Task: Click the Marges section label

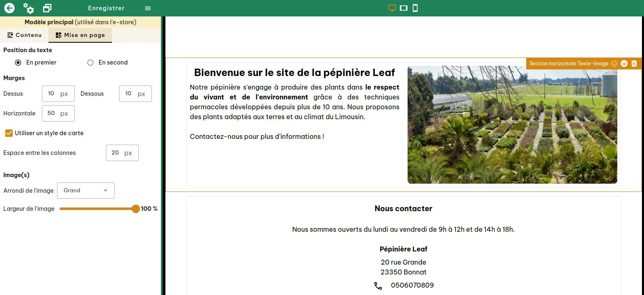Action: [14, 78]
